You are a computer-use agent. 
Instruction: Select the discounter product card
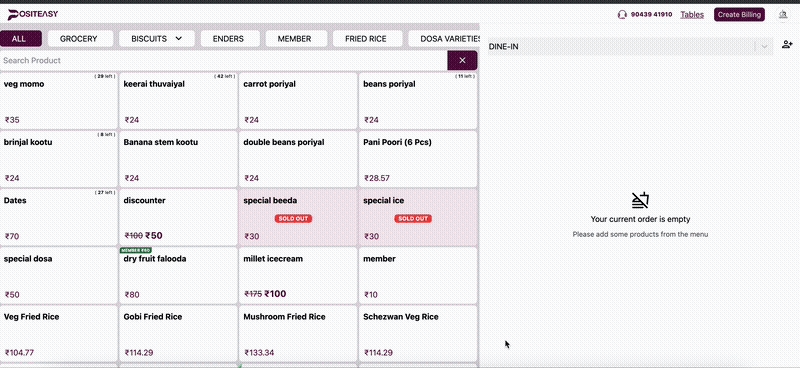(x=179, y=217)
